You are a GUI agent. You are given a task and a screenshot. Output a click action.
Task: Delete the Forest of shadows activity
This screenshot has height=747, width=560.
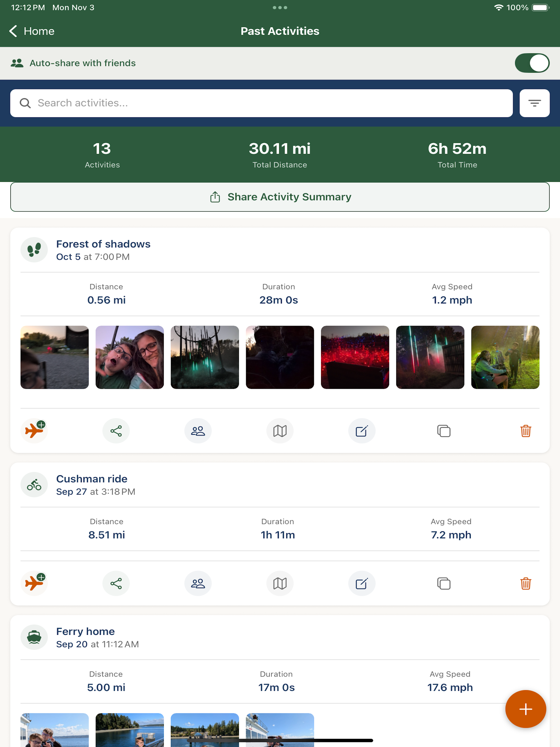tap(526, 431)
